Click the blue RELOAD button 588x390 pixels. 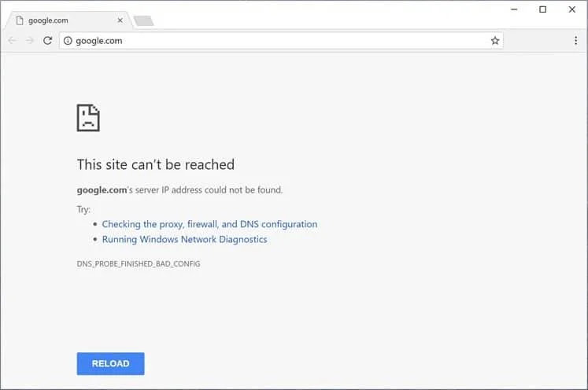click(x=111, y=363)
